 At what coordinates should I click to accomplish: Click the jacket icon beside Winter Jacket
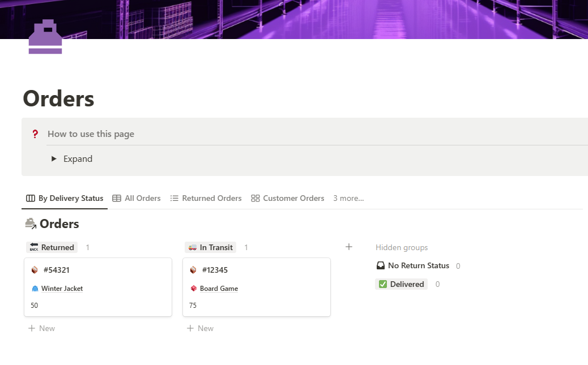(35, 289)
